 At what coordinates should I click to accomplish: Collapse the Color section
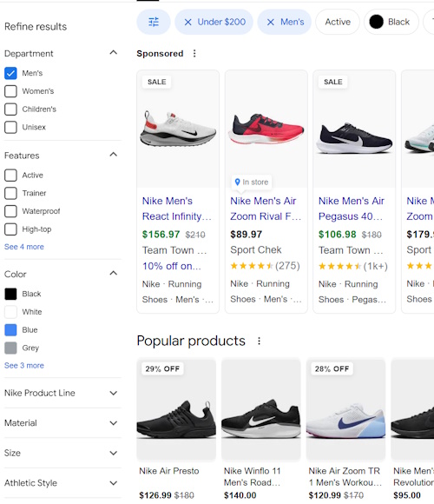click(114, 274)
